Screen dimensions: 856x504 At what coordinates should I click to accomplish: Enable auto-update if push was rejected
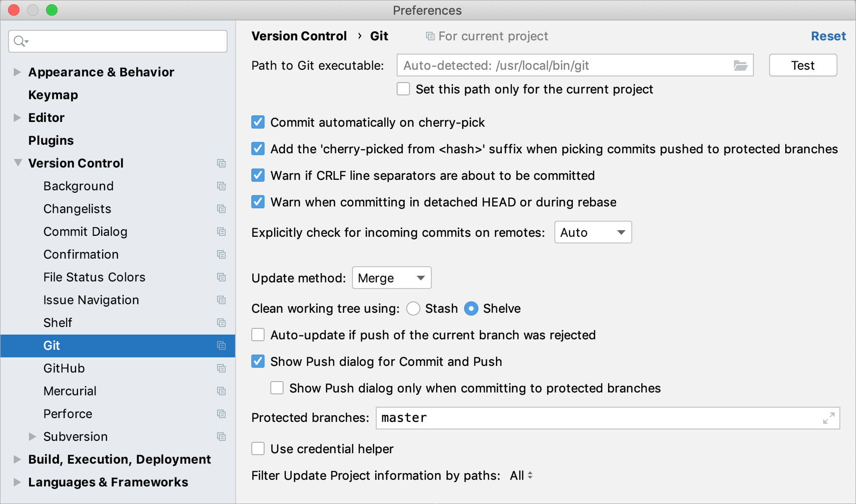258,335
